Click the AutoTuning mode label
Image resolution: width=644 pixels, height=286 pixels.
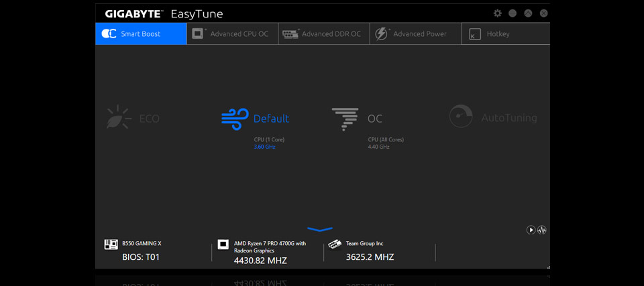click(x=509, y=118)
